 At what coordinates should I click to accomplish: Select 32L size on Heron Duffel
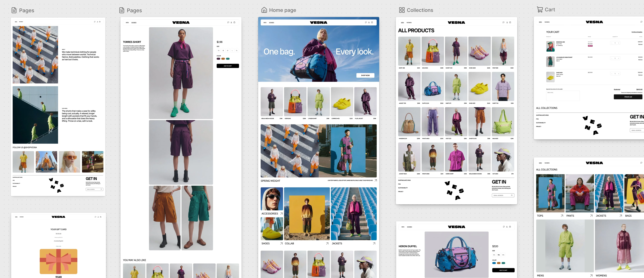coord(499,255)
